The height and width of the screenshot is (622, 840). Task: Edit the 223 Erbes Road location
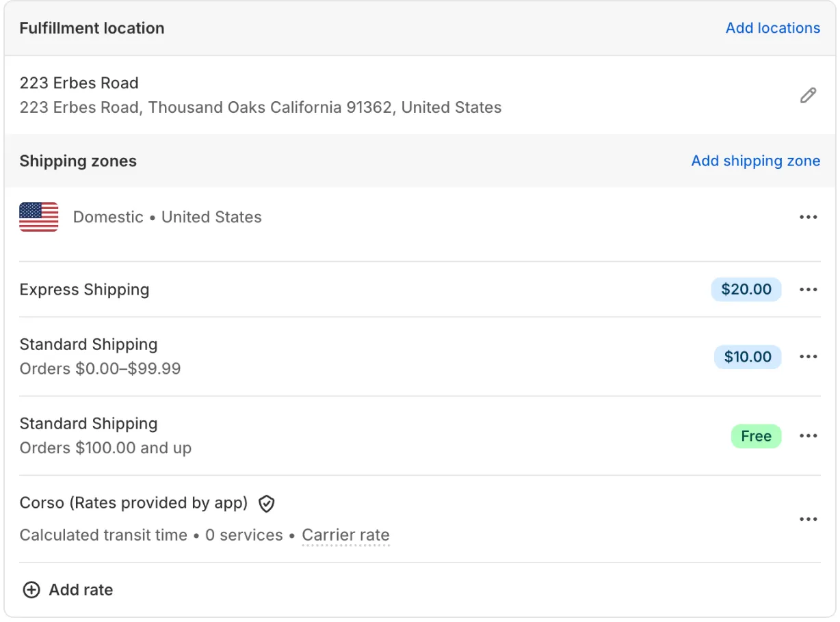click(808, 96)
